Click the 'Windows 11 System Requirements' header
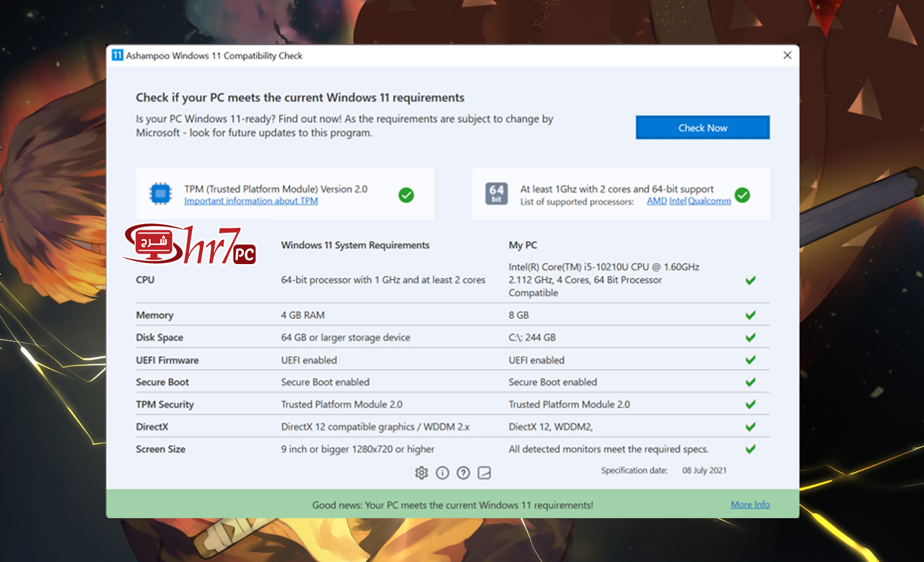Image resolution: width=924 pixels, height=562 pixels. click(x=355, y=245)
